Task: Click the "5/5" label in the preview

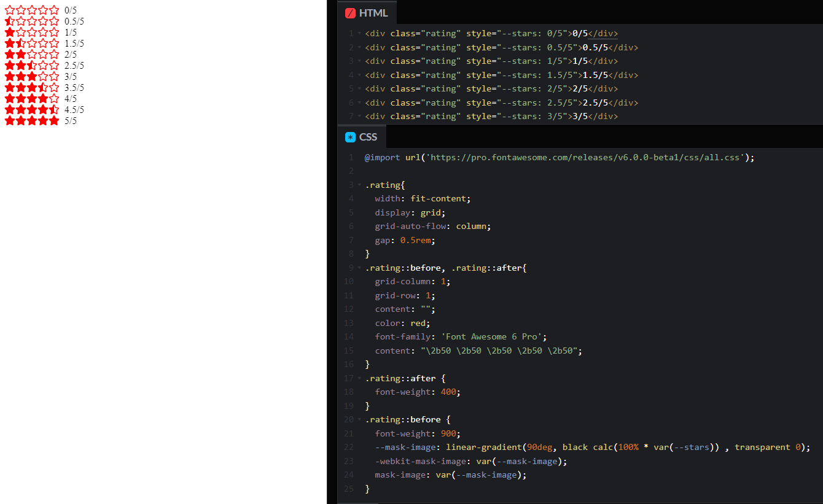Action: [71, 121]
